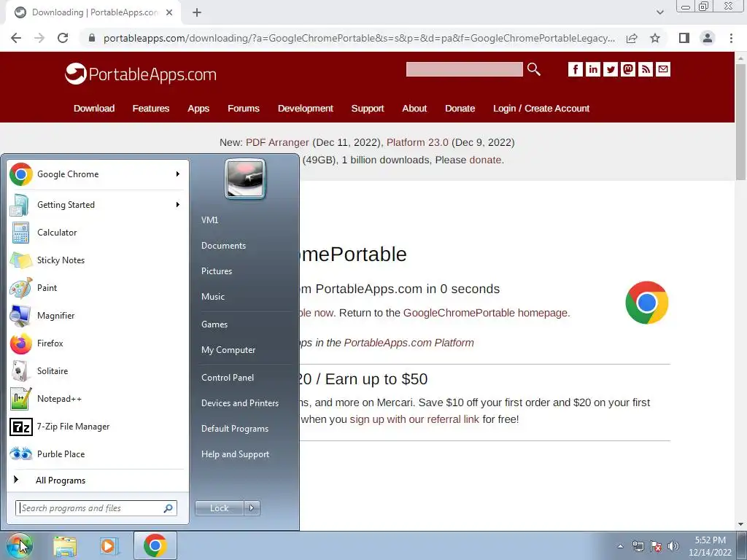Viewport: 747px width, 560px height.
Task: Open the PortableApps RSS feed icon
Action: point(646,69)
